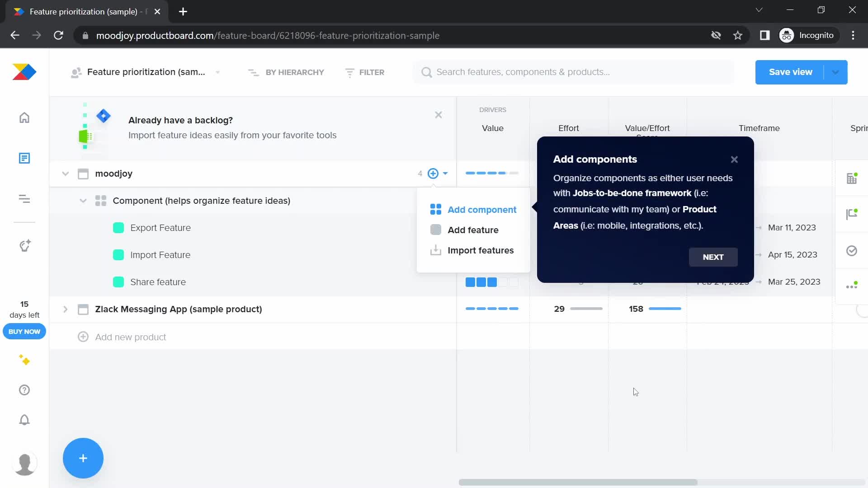This screenshot has width=868, height=488.
Task: Select Import features menu item
Action: (472, 250)
